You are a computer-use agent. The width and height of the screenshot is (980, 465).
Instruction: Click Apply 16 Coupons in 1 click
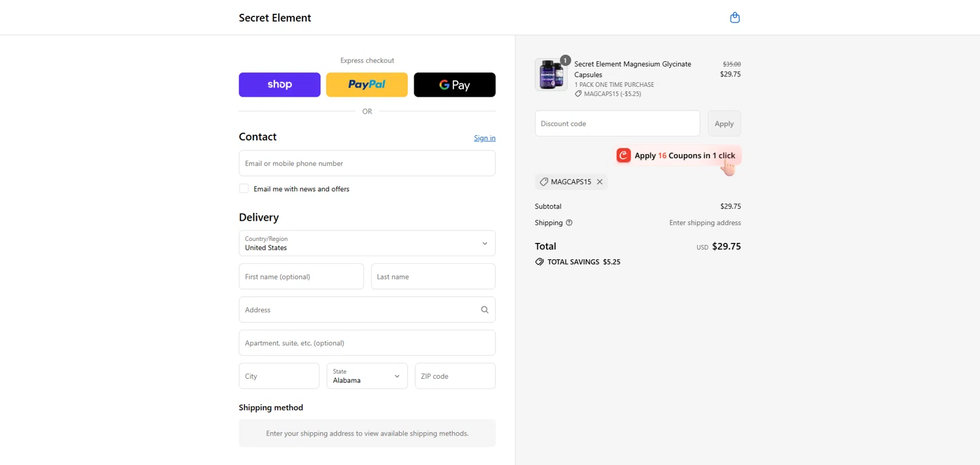click(679, 155)
